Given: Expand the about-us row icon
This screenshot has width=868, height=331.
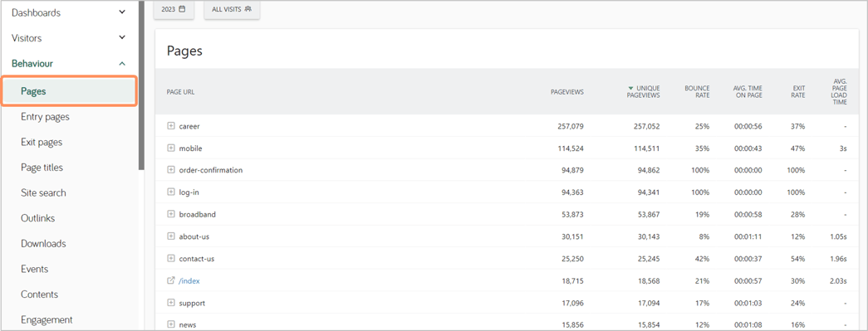Looking at the screenshot, I should (x=171, y=236).
